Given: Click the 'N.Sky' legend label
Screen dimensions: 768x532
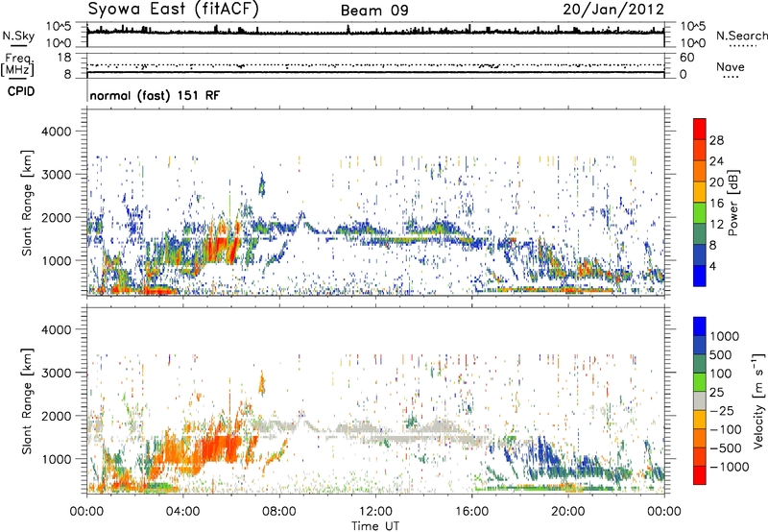Looking at the screenshot, I should coord(18,36).
